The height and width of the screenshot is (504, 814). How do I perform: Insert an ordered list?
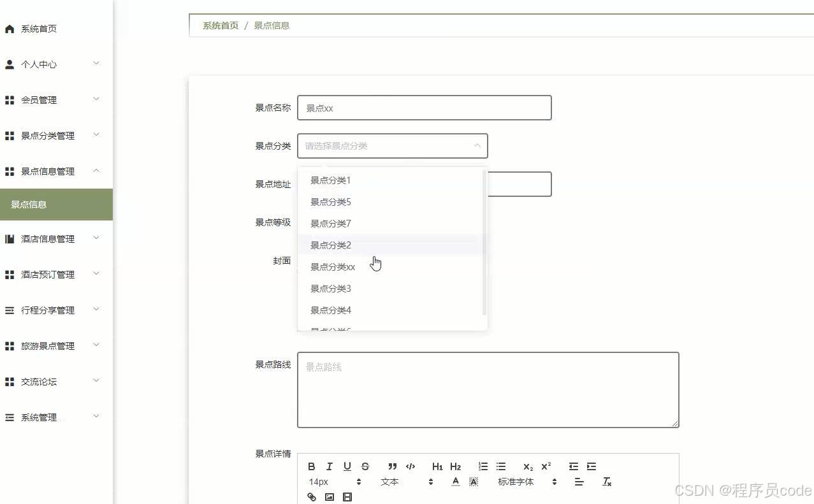click(483, 466)
